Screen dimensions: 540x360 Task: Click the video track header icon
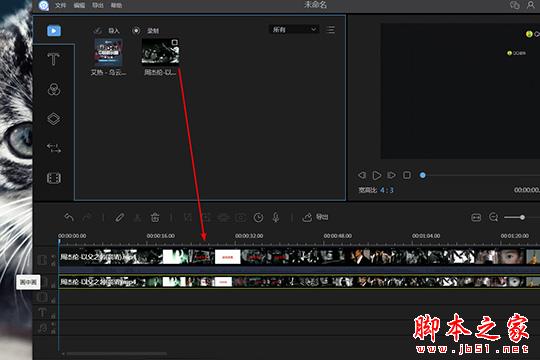coord(42,259)
